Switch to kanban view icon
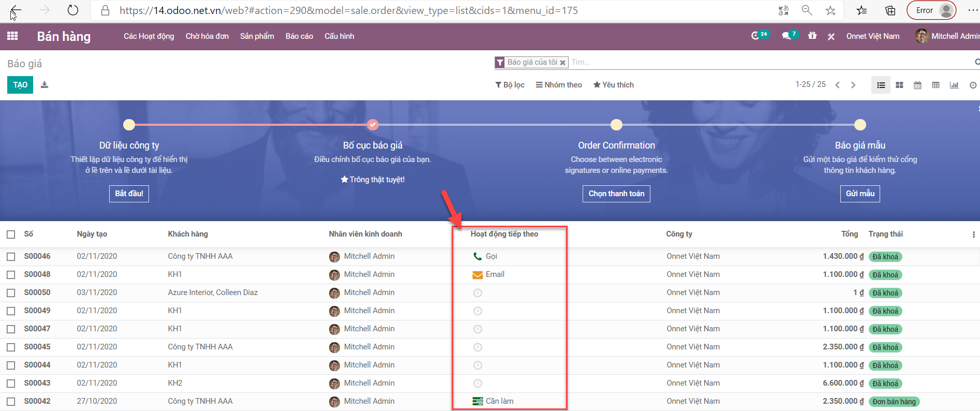This screenshot has width=980, height=411. tap(899, 85)
